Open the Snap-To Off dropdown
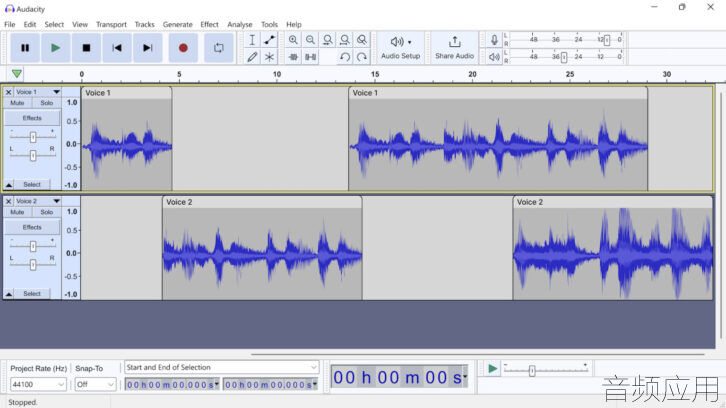The width and height of the screenshot is (726, 408). (95, 384)
